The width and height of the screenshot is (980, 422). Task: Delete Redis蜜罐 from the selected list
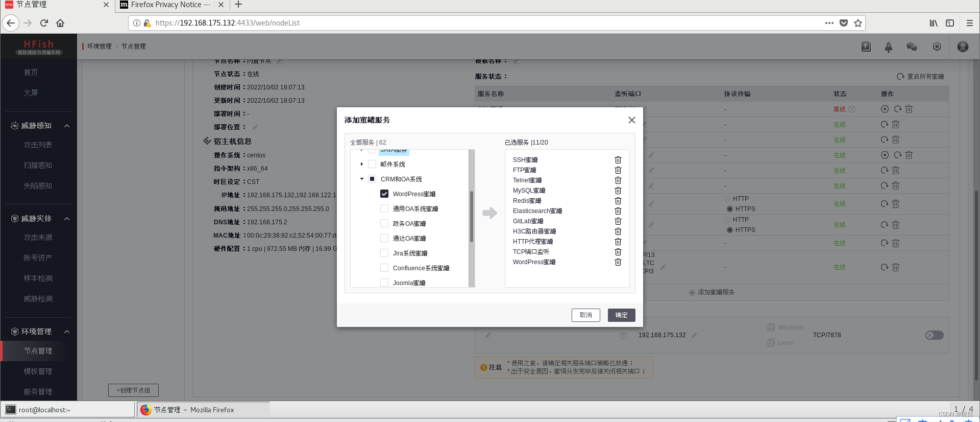click(x=618, y=201)
